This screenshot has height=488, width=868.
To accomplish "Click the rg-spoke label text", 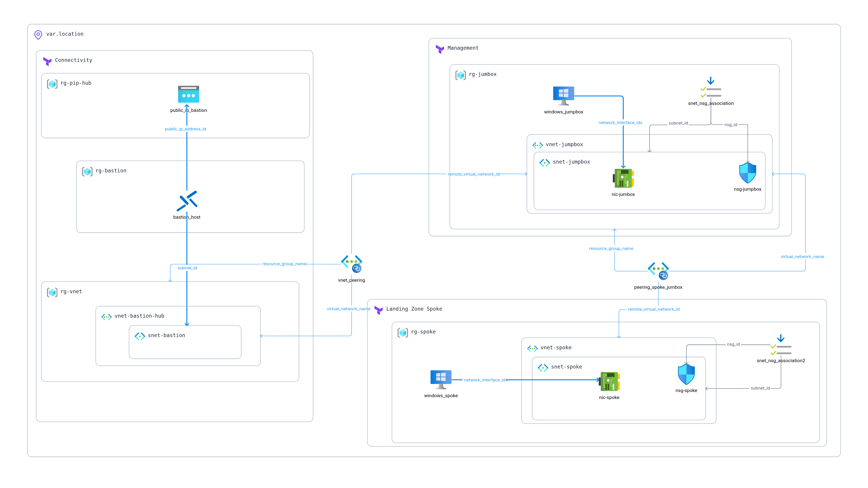I will [x=423, y=332].
